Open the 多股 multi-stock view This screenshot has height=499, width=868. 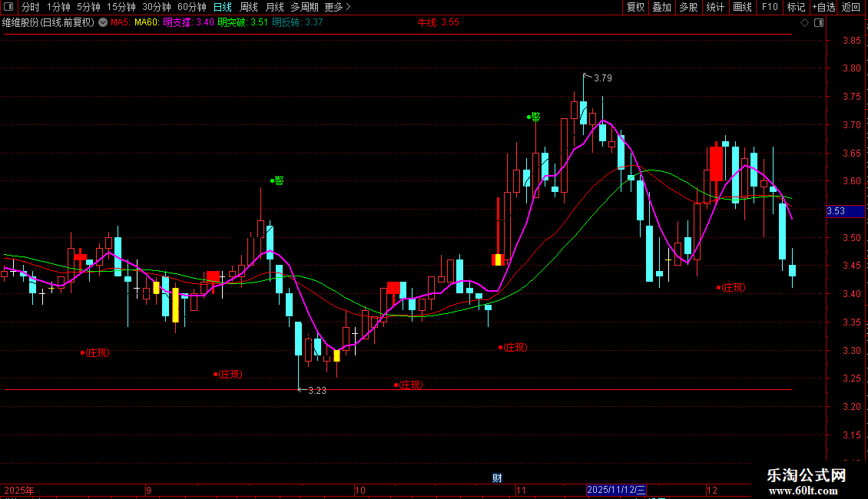[x=689, y=7]
